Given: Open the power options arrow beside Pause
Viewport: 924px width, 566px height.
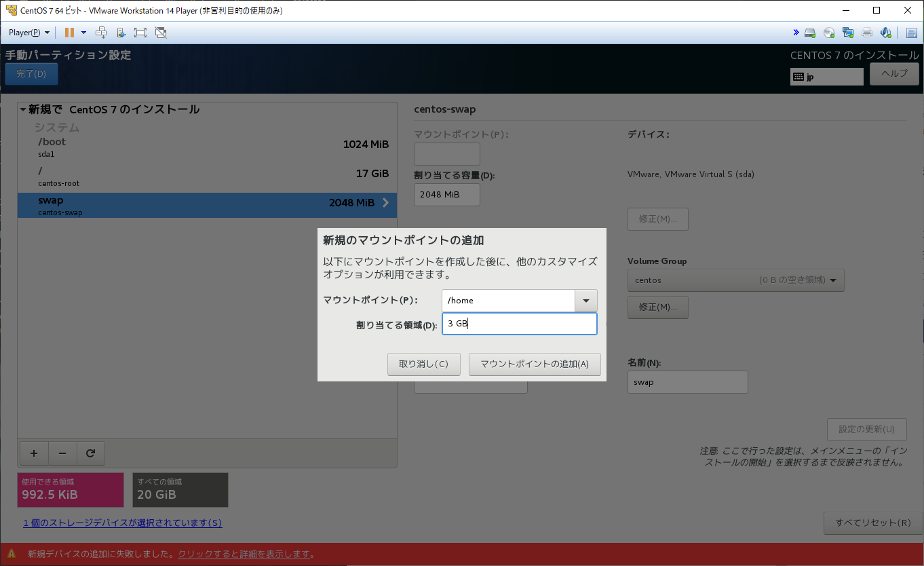Looking at the screenshot, I should coord(83,33).
